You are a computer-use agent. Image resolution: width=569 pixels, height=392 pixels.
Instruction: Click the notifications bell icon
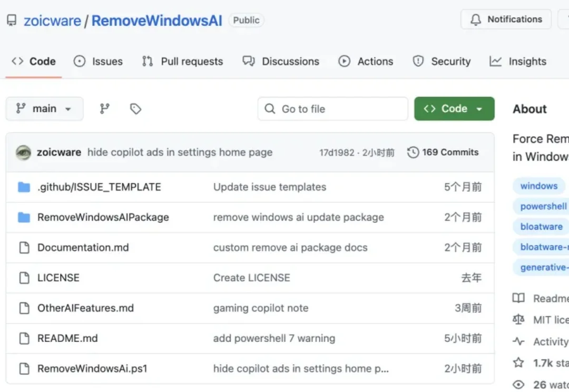[x=476, y=19]
